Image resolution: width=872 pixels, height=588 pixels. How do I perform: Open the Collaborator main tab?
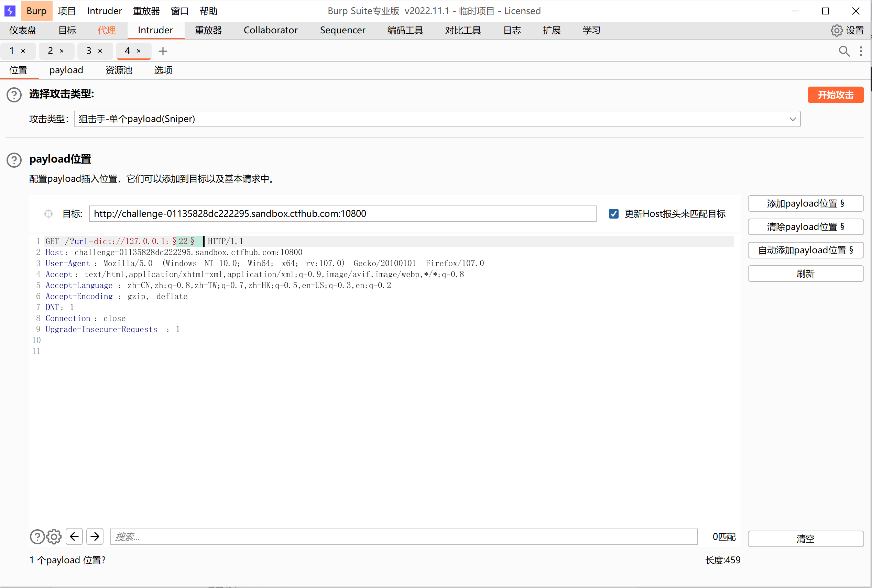pos(270,30)
